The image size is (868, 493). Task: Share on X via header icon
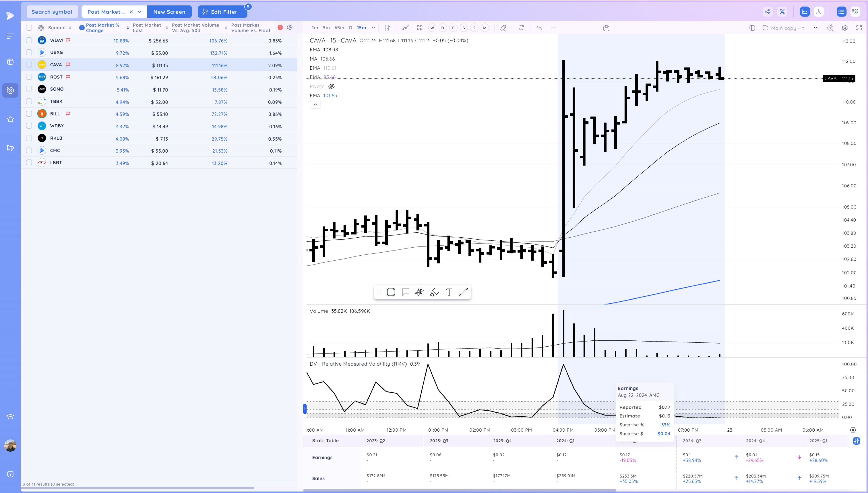click(782, 12)
